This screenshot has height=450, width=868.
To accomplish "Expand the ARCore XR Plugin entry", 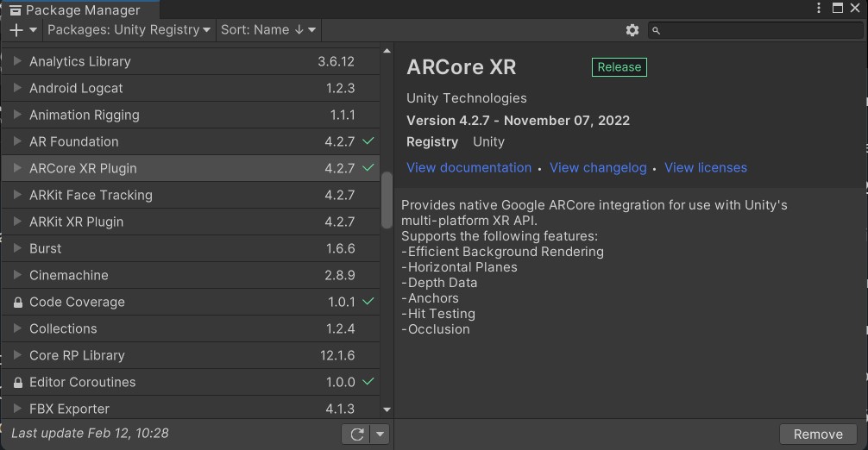I will click(17, 167).
